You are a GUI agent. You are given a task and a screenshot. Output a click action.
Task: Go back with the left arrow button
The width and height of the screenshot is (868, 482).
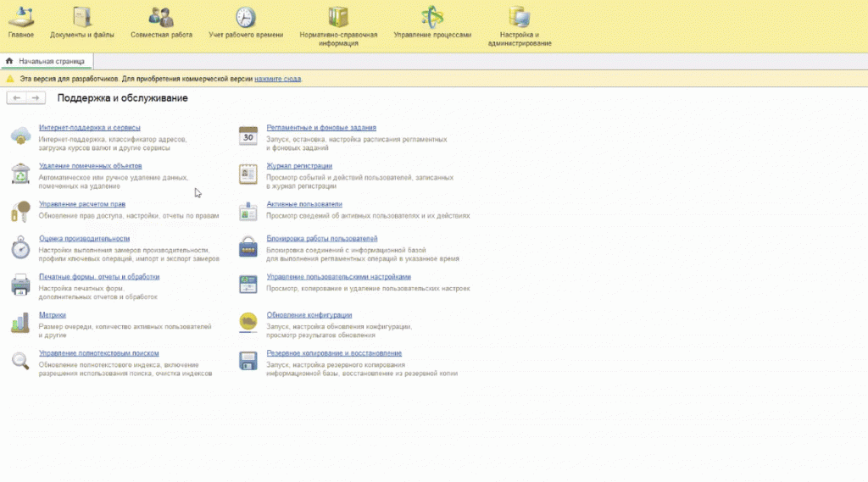click(17, 98)
